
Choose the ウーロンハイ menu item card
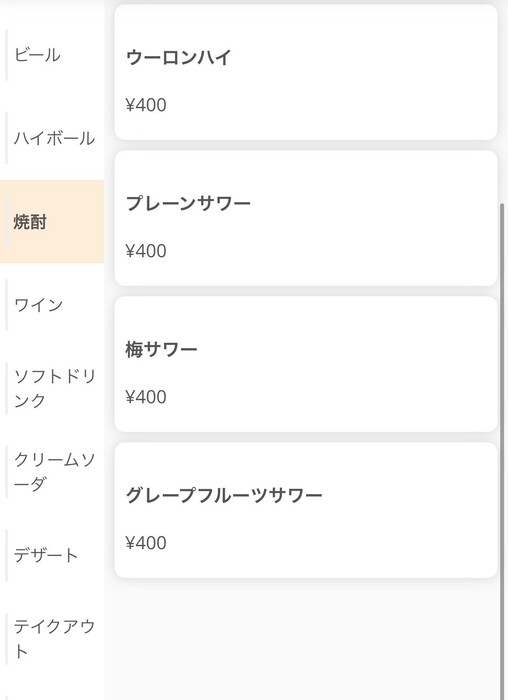(x=306, y=72)
